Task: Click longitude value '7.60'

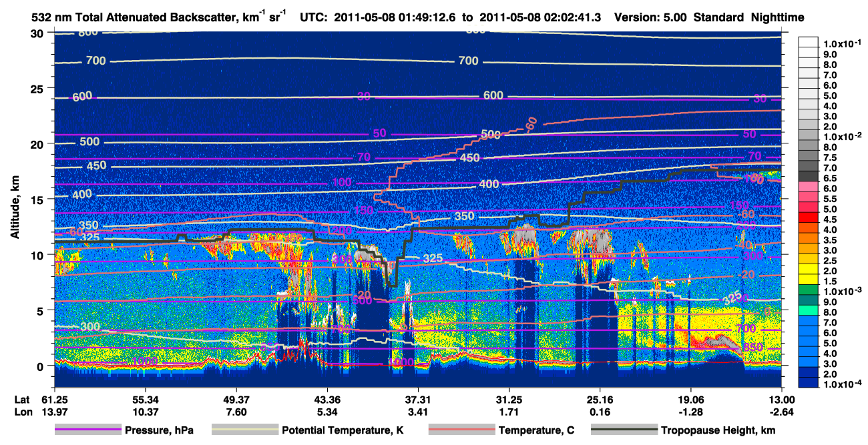Action: point(236,412)
